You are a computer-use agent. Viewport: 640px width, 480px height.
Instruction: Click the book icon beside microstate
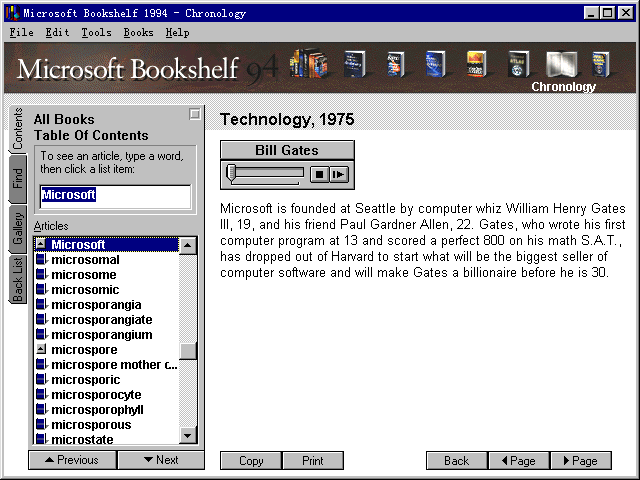pyautogui.click(x=41, y=439)
